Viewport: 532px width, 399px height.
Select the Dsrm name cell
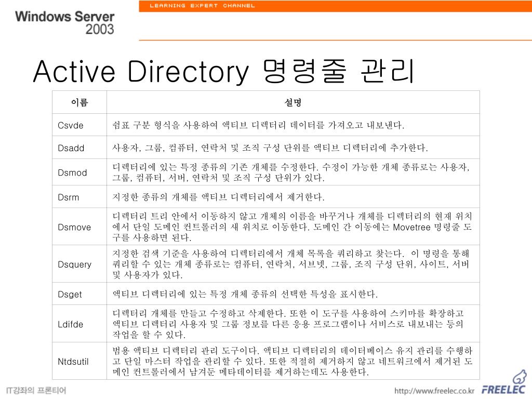79,197
